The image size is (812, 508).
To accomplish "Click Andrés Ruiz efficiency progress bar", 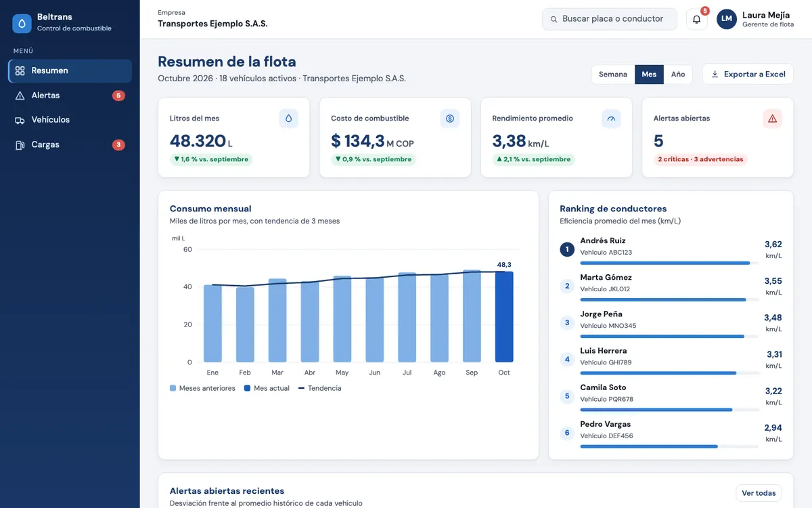I will click(669, 263).
